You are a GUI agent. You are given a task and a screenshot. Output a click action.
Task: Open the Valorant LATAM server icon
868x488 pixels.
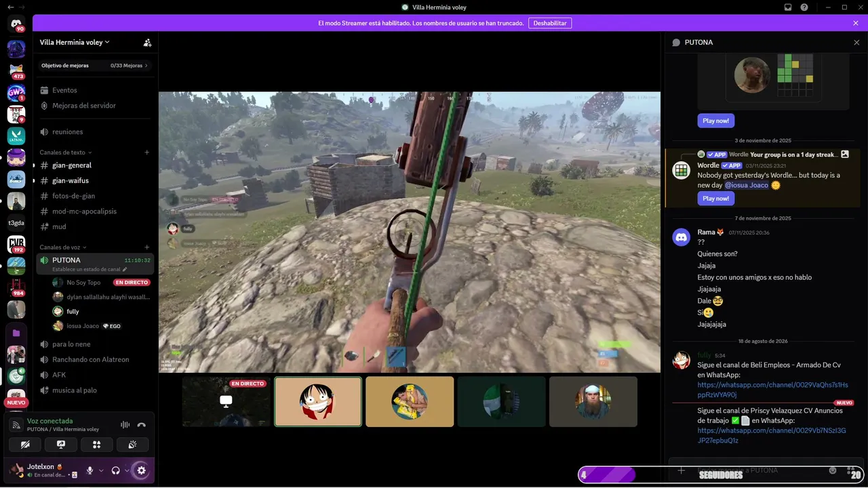point(16,136)
